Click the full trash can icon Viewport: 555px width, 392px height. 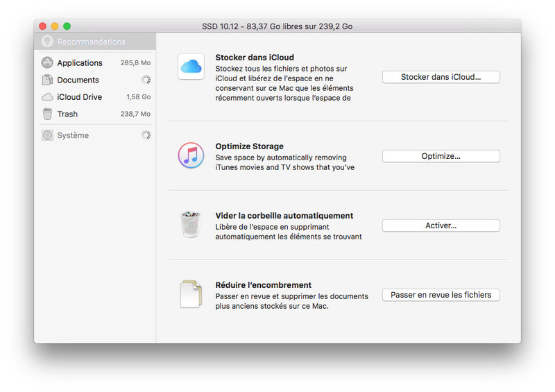[191, 224]
